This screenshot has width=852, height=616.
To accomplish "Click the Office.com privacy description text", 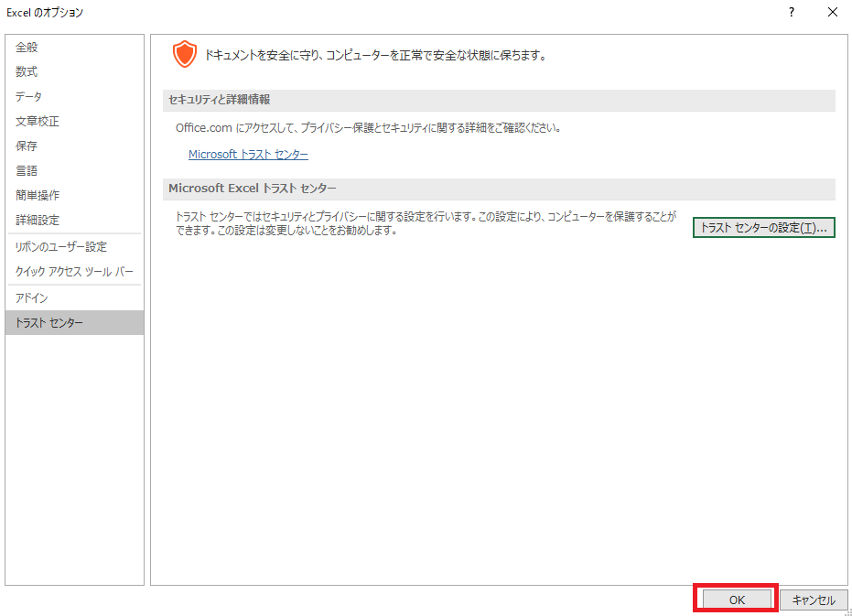I will 368,128.
